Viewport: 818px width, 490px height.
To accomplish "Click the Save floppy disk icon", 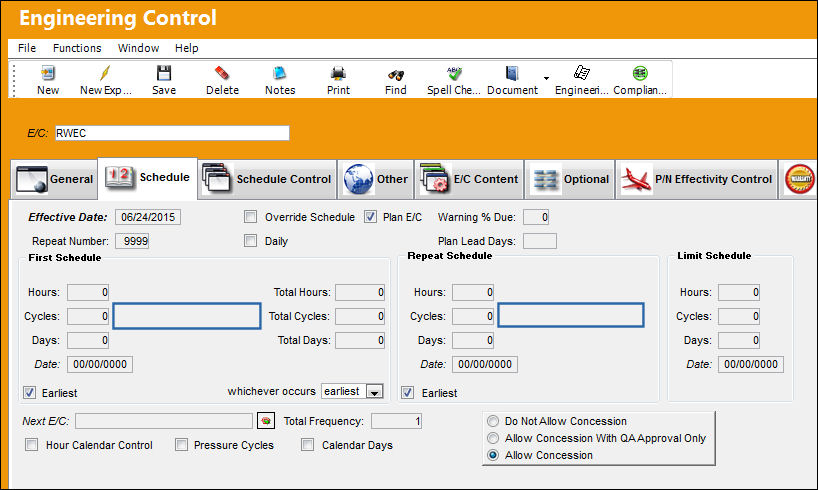I will tap(164, 73).
